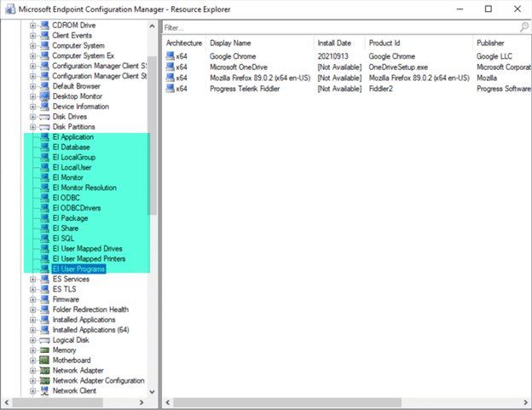Sort by the Publisher column header
This screenshot has height=410, width=532.
coord(502,43)
